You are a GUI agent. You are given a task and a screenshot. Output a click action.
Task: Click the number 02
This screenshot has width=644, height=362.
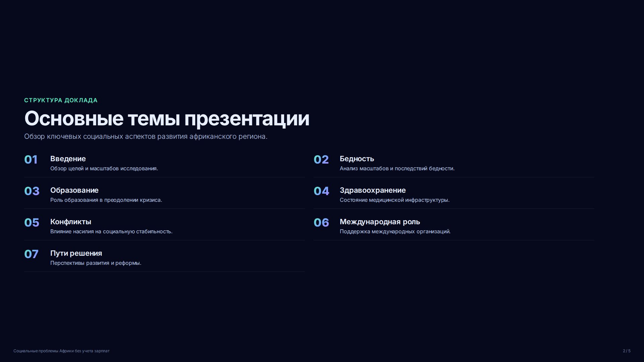[321, 160]
